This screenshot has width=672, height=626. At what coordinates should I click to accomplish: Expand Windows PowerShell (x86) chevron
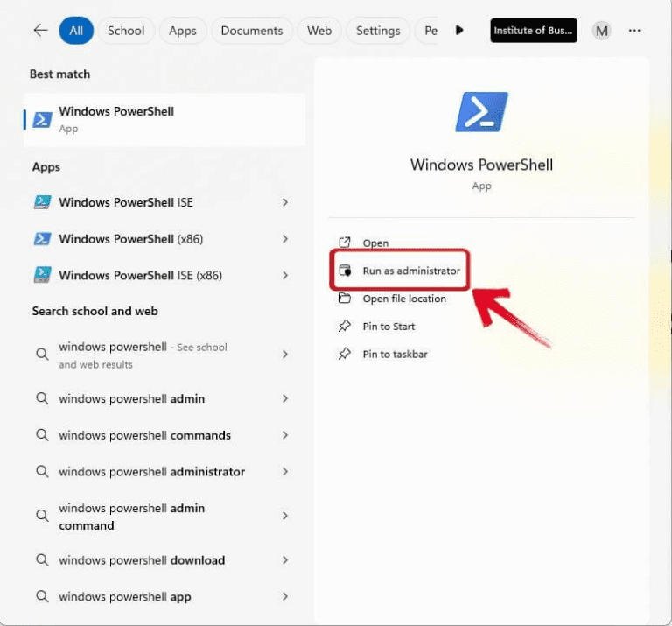pyautogui.click(x=285, y=239)
